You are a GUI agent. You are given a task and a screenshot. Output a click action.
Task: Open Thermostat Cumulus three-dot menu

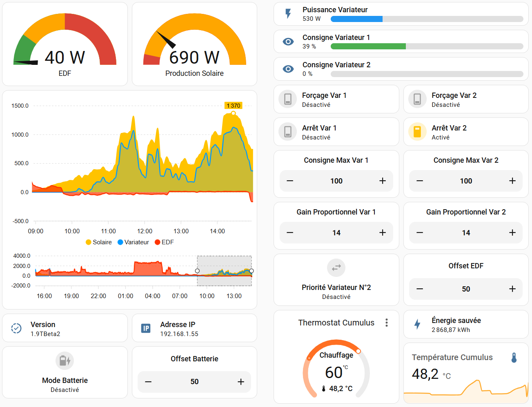tap(386, 323)
